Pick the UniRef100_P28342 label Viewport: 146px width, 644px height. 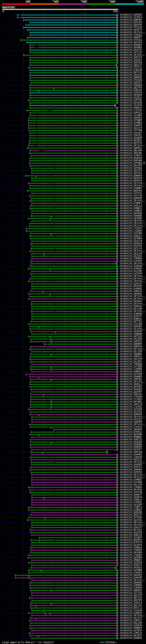(131, 93)
